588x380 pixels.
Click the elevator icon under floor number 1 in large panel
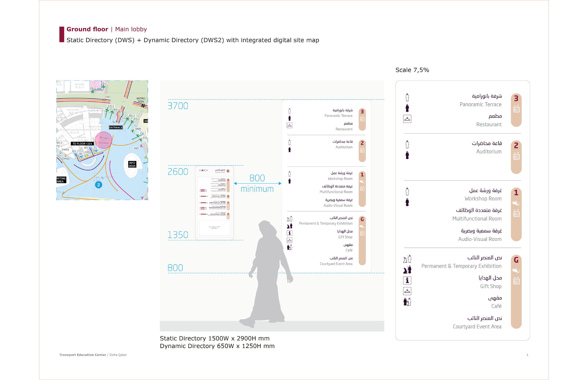click(516, 213)
